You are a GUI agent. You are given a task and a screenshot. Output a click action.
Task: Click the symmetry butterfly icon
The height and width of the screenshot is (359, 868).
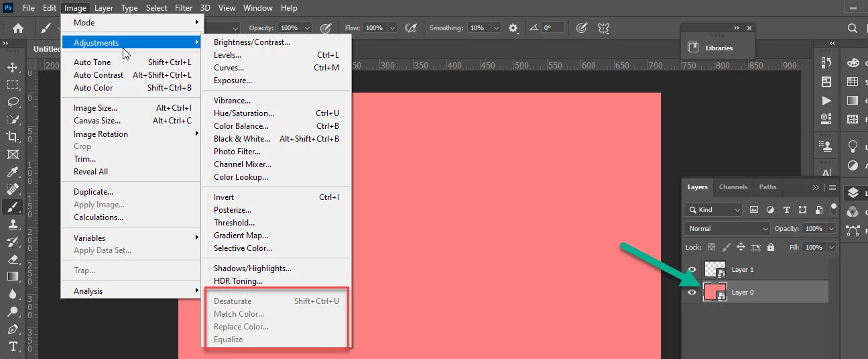[604, 28]
